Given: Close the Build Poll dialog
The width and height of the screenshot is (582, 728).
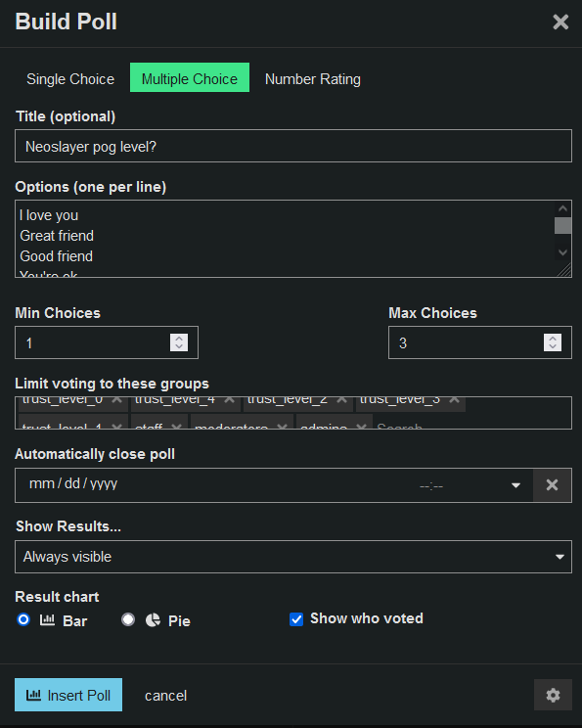Looking at the screenshot, I should pos(560,22).
